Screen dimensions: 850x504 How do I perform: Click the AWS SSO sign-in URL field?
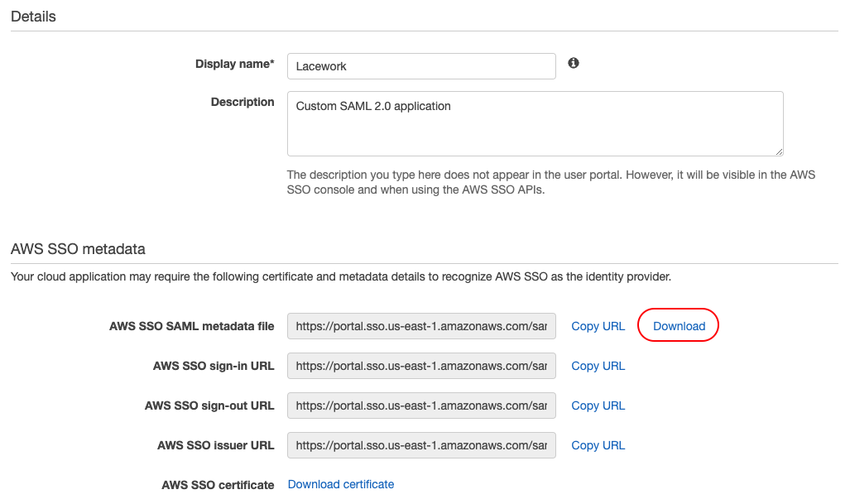[420, 366]
